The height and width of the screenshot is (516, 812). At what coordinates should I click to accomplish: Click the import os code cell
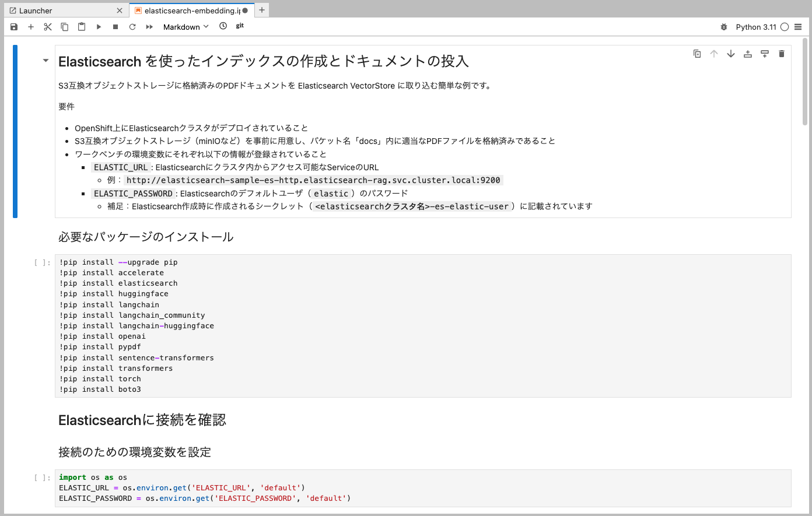[423, 488]
